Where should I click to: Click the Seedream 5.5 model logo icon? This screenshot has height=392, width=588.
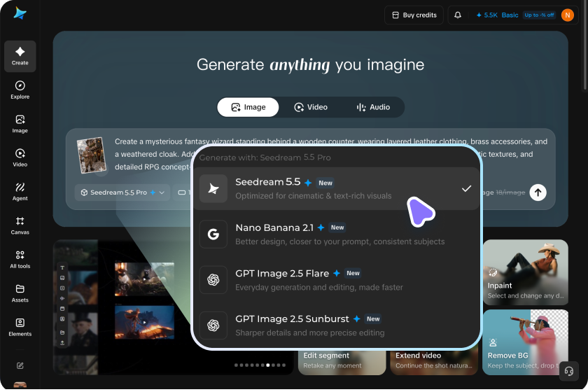click(213, 189)
